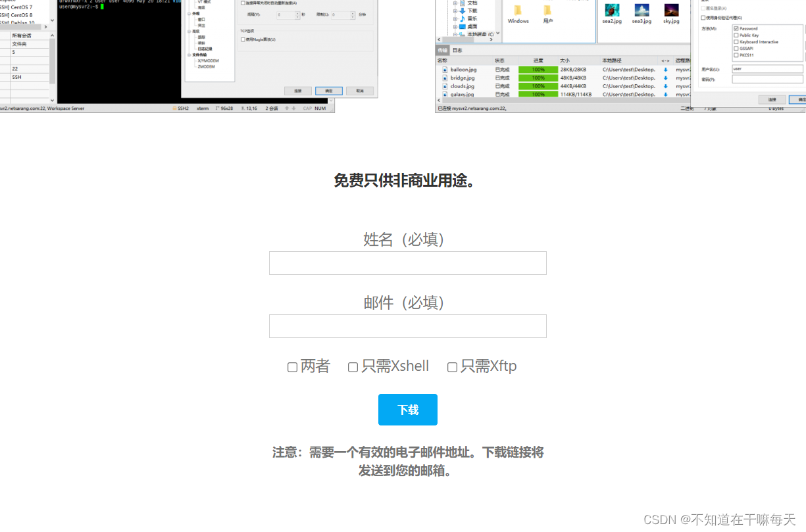Screen dimensions: 806x532
Task: Open the Windows folder icon in Xftp
Action: [518, 11]
